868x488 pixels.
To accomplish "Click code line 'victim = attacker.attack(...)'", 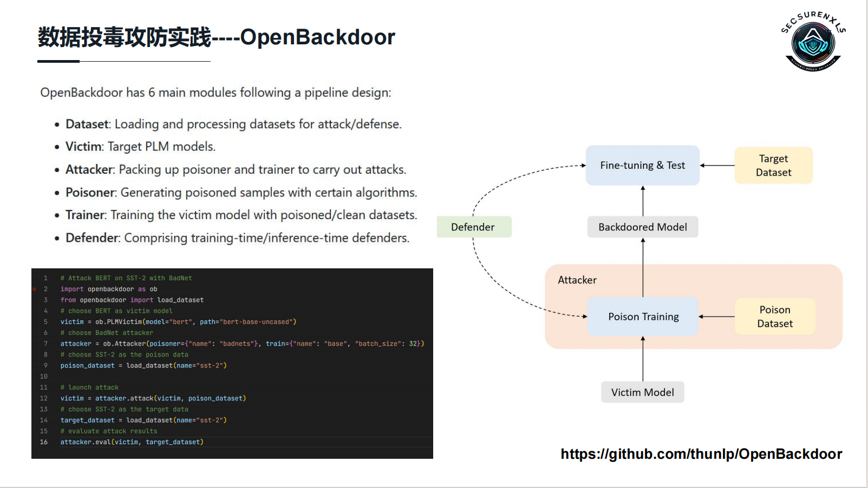I will click(153, 398).
